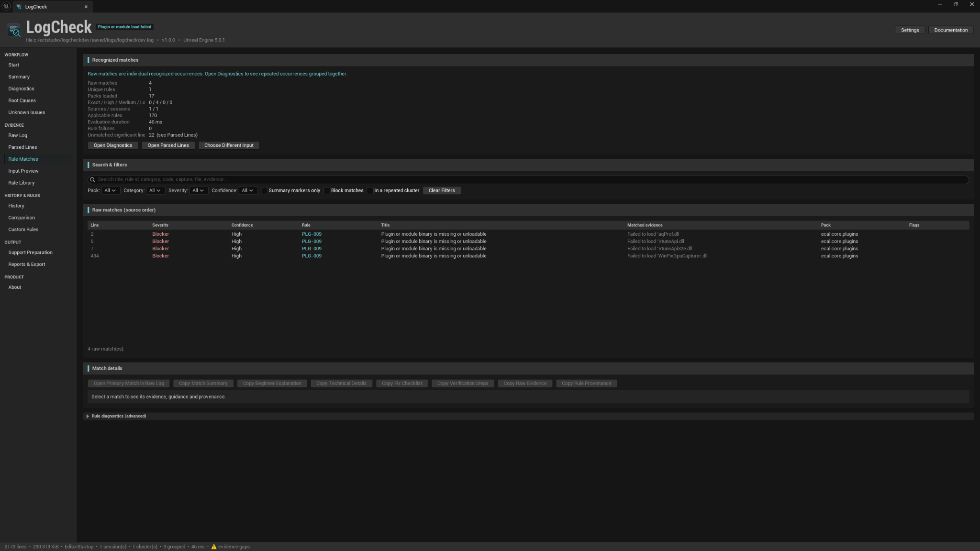The width and height of the screenshot is (980, 551).
Task: Click the Settings button
Action: 910,30
